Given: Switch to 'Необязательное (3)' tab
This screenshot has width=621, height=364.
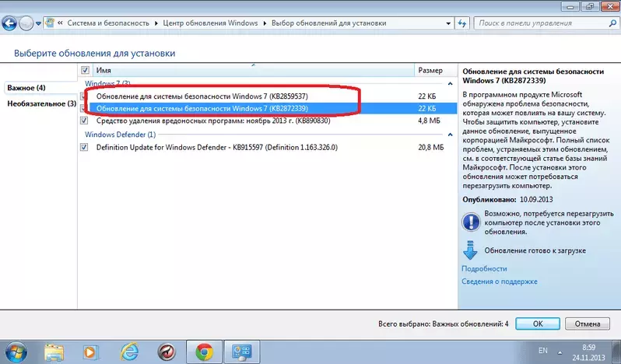Looking at the screenshot, I should (x=41, y=103).
